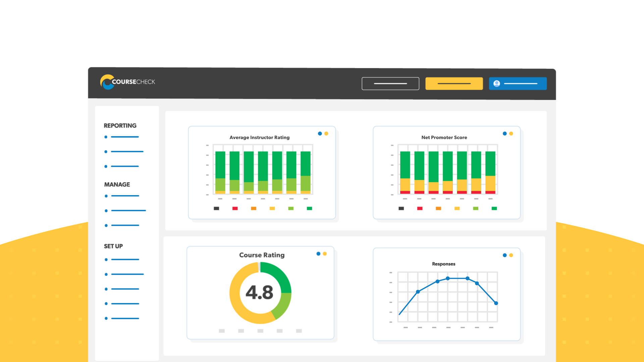644x362 pixels.
Task: Select the black legend marker under Net Promoter Score
Action: tap(401, 208)
